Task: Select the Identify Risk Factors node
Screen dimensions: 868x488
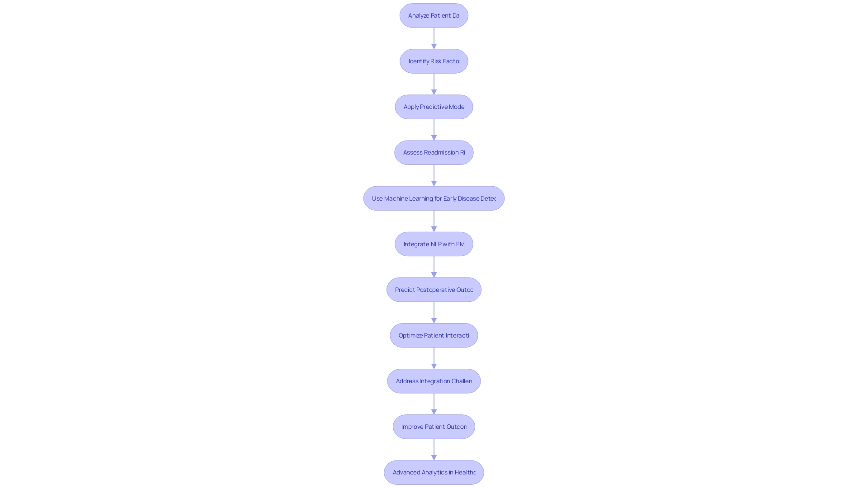Action: tap(434, 61)
